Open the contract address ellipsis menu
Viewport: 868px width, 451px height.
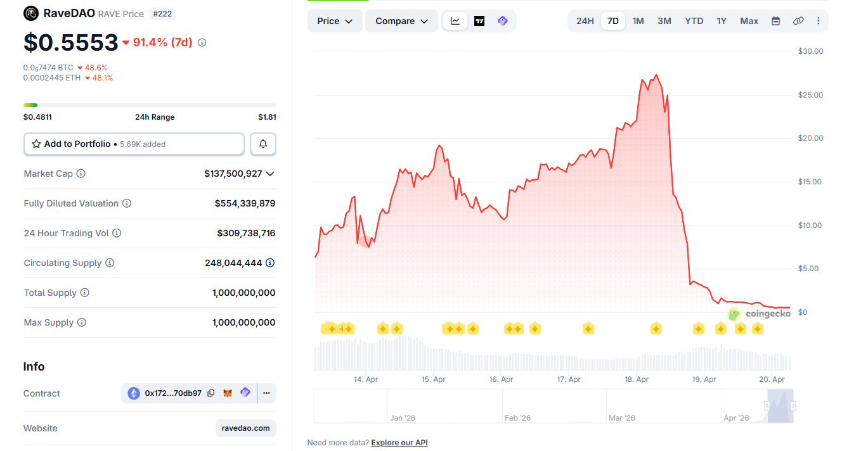[x=266, y=393]
